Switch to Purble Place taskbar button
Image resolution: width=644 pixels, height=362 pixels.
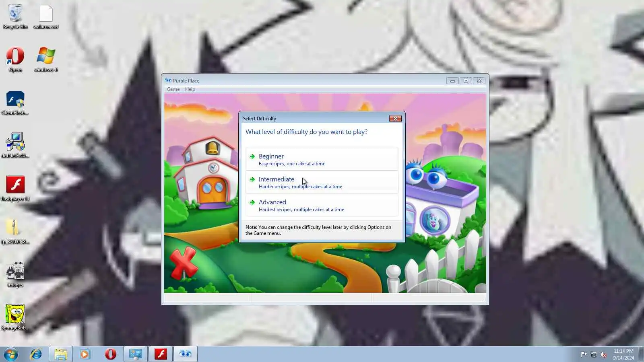pyautogui.click(x=186, y=354)
